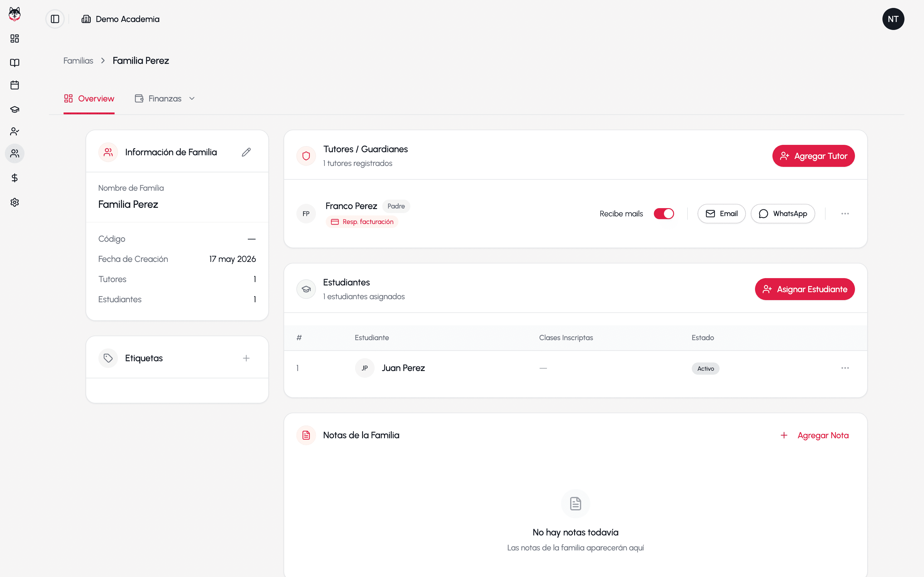Click tutor name Franco Perez
Viewport: 924px width, 577px height.
(x=351, y=206)
